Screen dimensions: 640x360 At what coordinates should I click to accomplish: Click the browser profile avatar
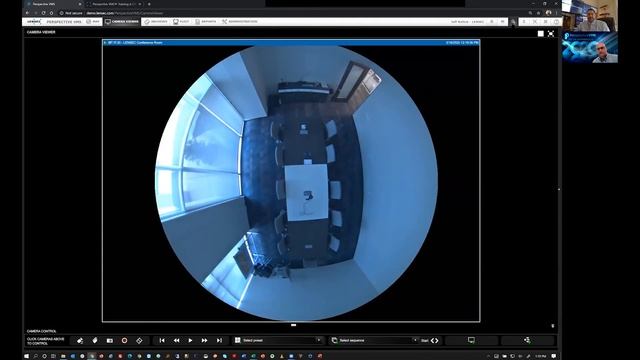pos(549,13)
